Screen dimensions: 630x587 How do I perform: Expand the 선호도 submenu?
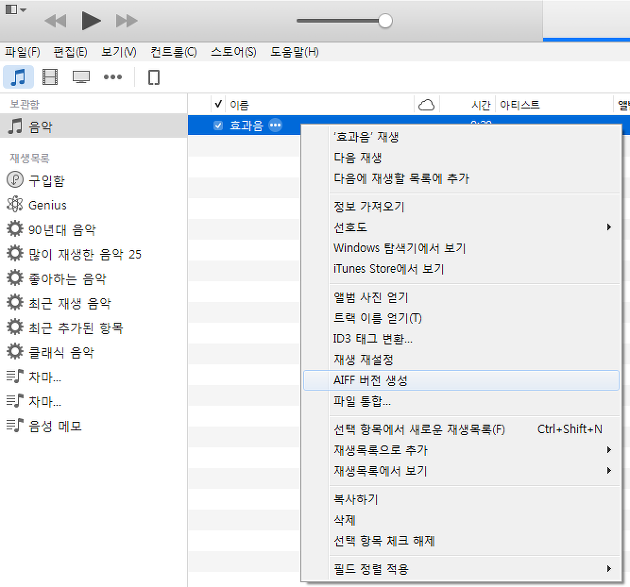click(461, 227)
